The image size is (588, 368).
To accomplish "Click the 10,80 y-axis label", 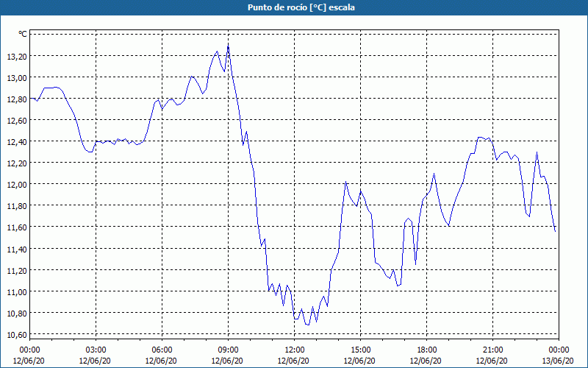I will [17, 314].
